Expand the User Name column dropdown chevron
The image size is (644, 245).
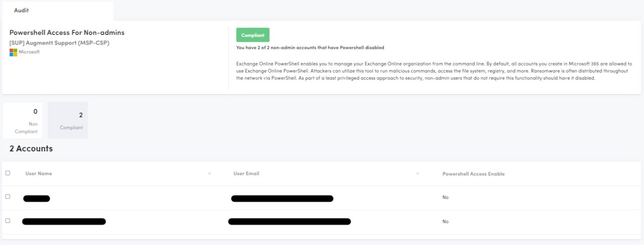209,174
